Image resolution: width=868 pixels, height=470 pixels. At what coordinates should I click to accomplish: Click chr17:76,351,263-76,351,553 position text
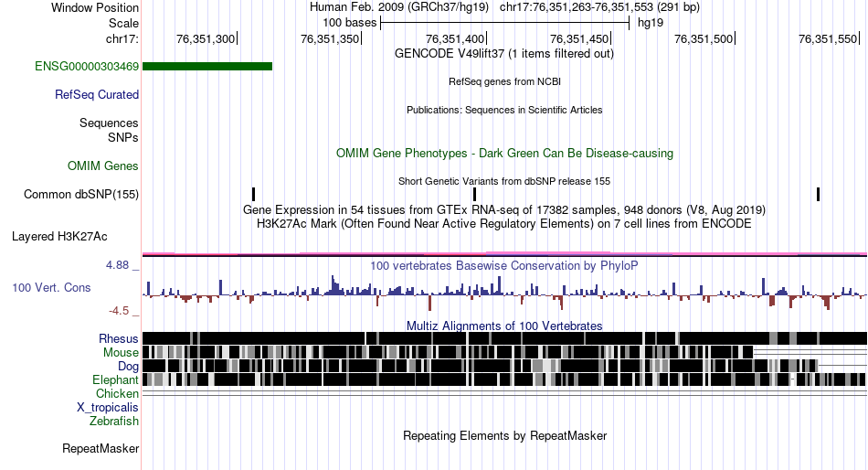(599, 7)
